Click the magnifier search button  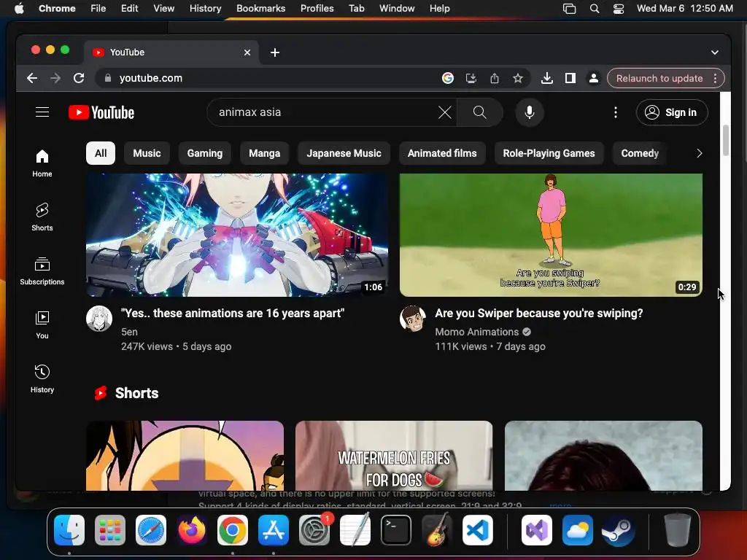(480, 112)
